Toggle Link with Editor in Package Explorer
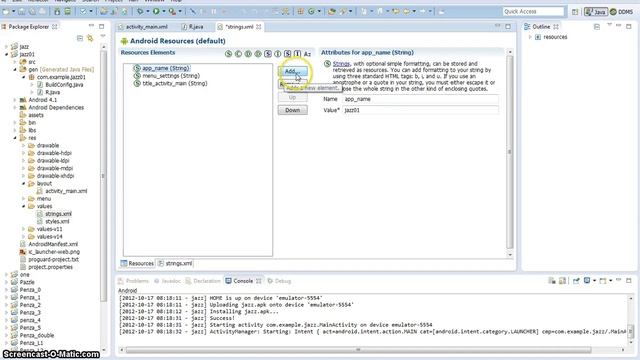 90,38
